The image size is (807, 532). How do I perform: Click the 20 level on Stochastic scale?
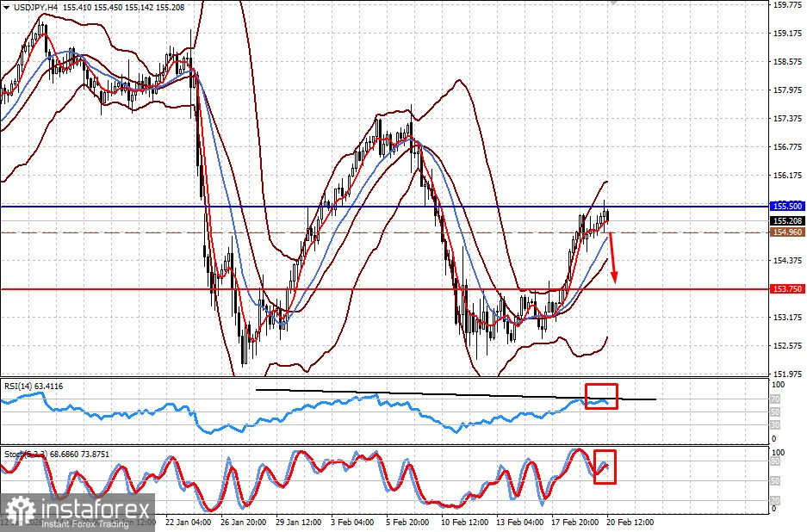pyautogui.click(x=776, y=500)
